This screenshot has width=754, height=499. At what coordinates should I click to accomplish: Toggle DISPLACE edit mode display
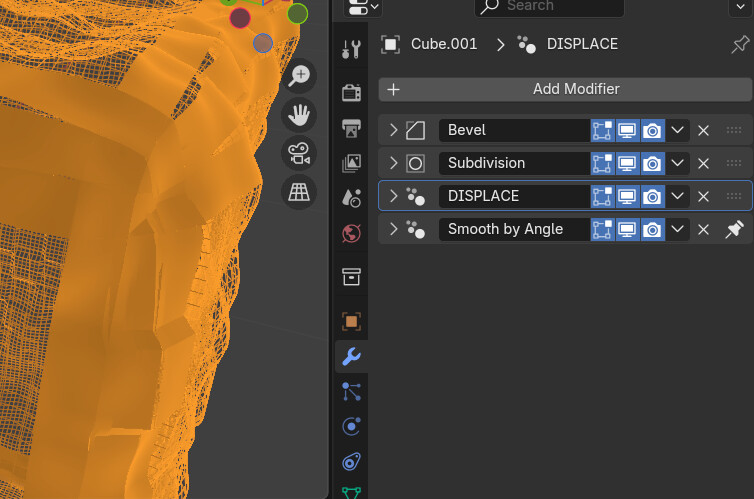tap(603, 196)
